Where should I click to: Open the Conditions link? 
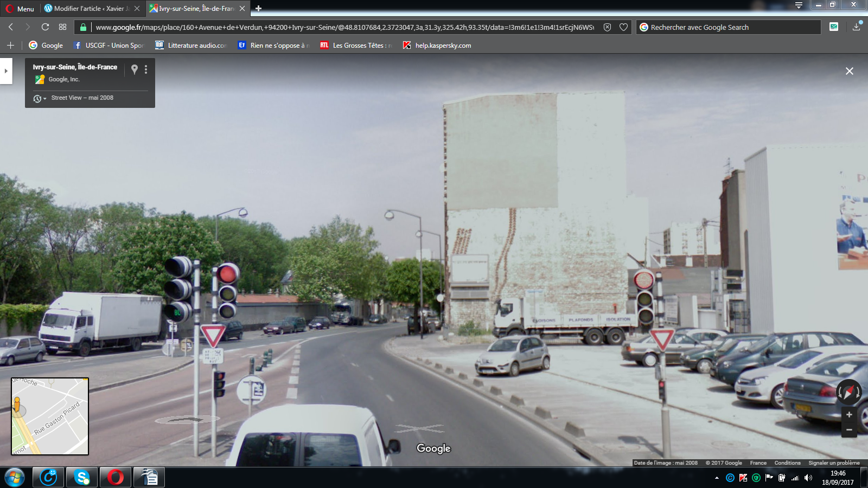787,463
